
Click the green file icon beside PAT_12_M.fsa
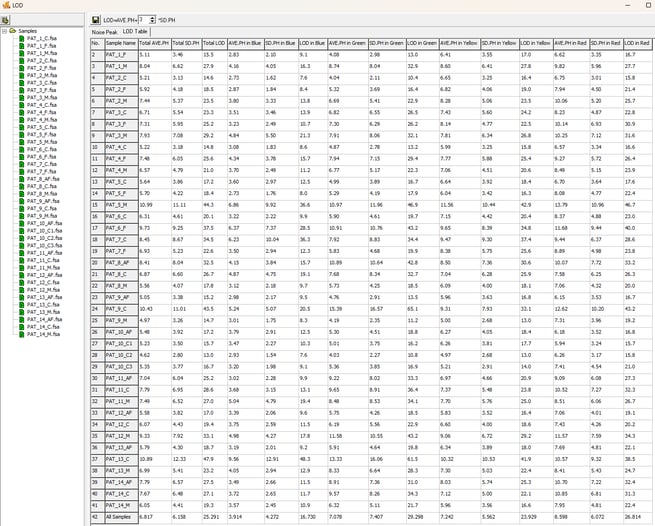click(x=21, y=290)
